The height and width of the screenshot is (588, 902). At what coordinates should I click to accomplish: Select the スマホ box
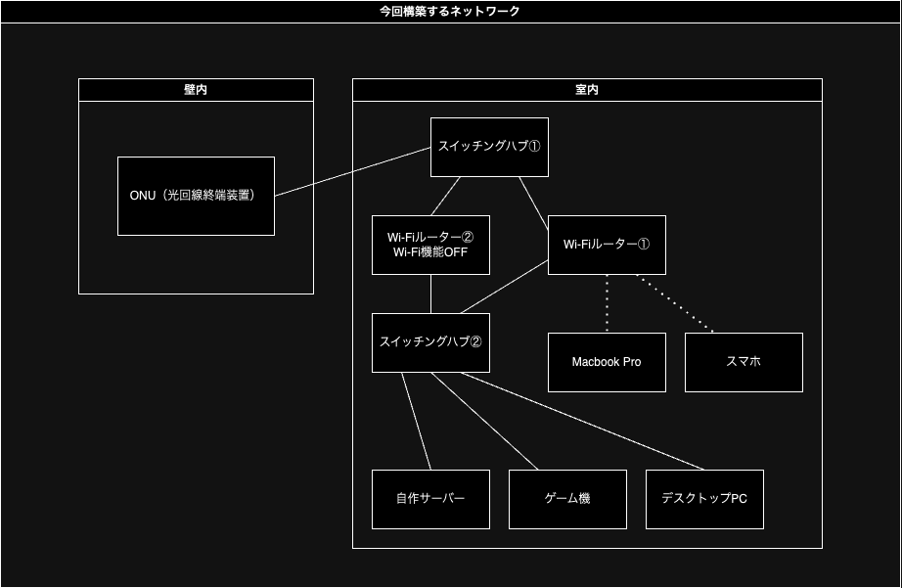pyautogui.click(x=744, y=362)
